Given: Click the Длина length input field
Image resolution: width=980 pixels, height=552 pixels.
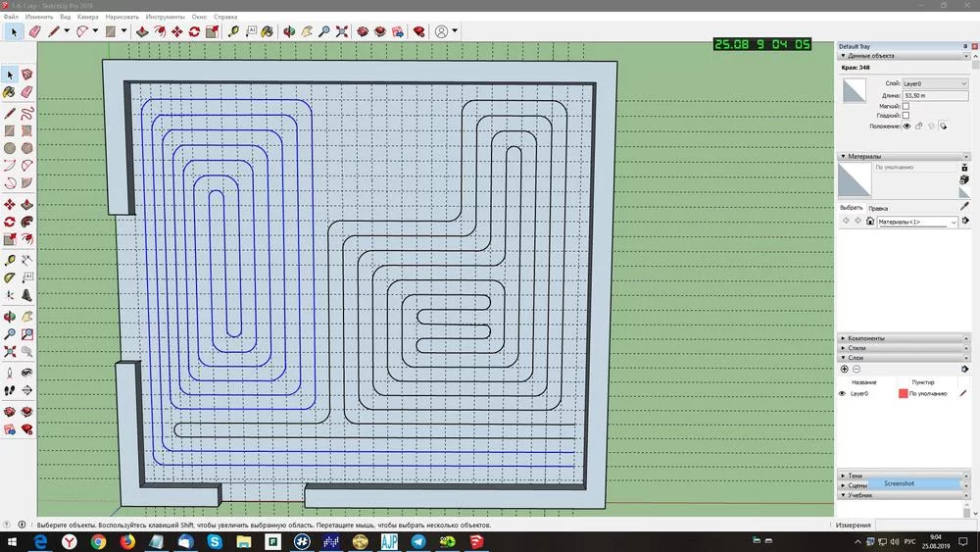Looking at the screenshot, I should coord(935,96).
